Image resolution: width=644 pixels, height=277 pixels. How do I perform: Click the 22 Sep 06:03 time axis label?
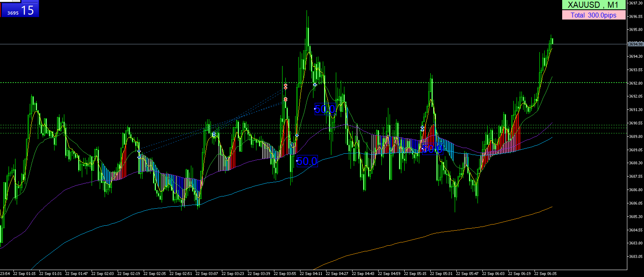[x=493, y=274]
